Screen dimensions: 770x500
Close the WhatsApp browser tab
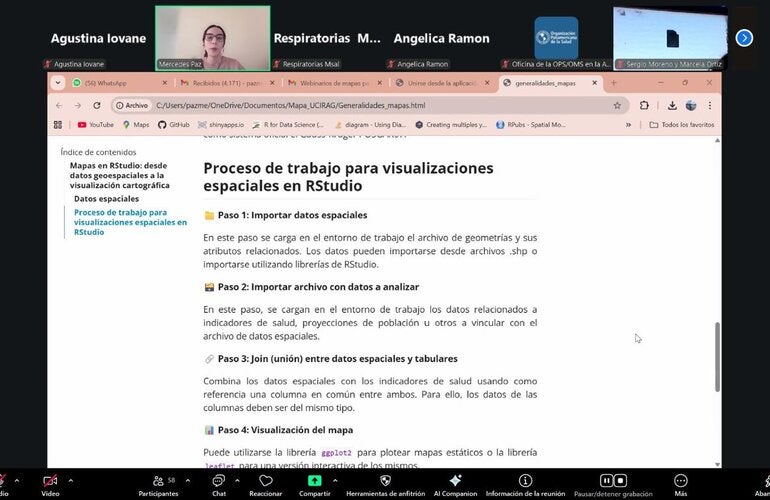[165, 83]
